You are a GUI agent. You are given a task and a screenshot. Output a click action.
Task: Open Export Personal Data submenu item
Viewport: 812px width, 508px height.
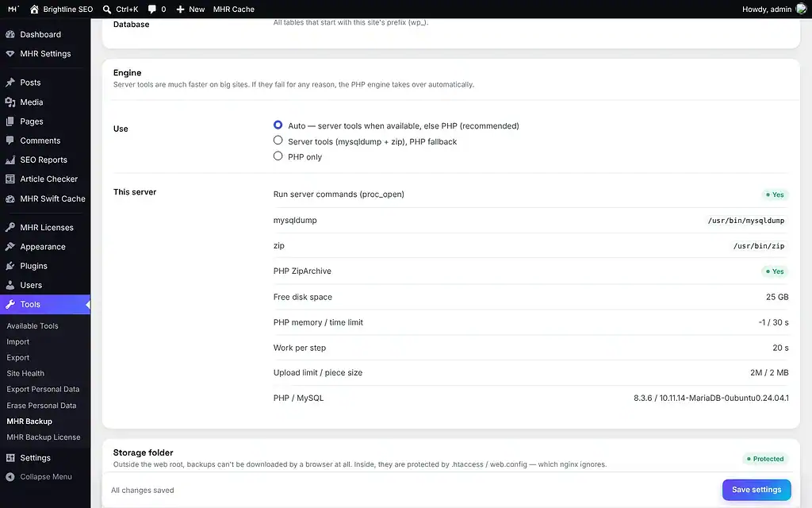coord(43,389)
